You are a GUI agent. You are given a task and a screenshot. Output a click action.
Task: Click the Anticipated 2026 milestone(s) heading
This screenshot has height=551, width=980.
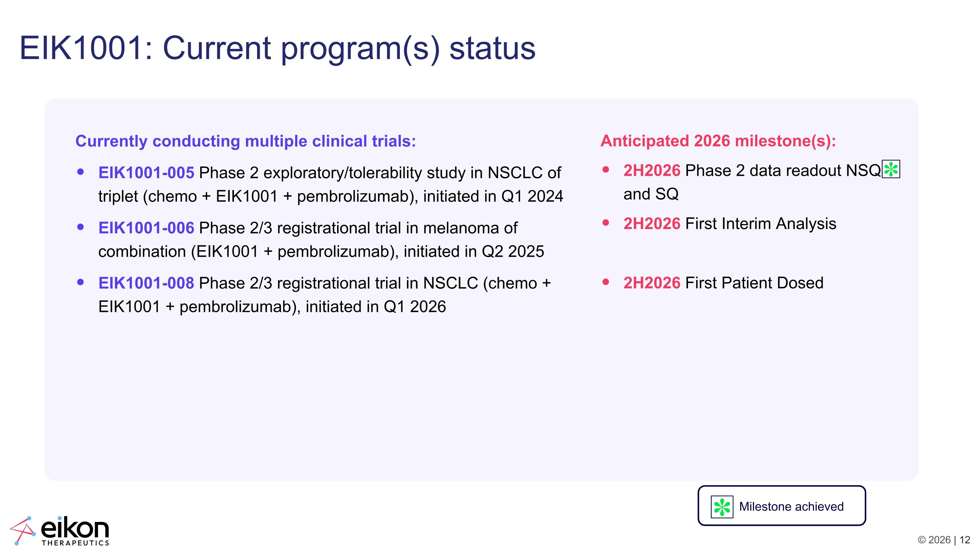pos(718,141)
